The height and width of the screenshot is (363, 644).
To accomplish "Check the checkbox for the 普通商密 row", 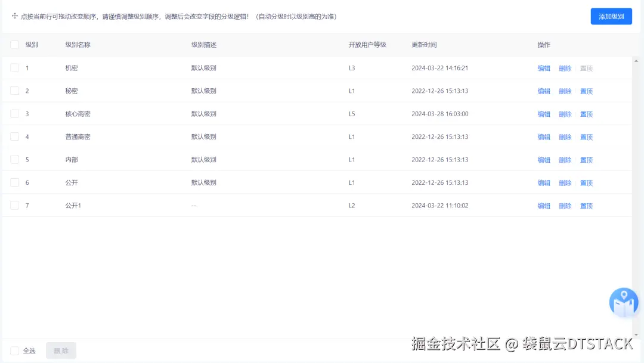I will click(x=15, y=136).
